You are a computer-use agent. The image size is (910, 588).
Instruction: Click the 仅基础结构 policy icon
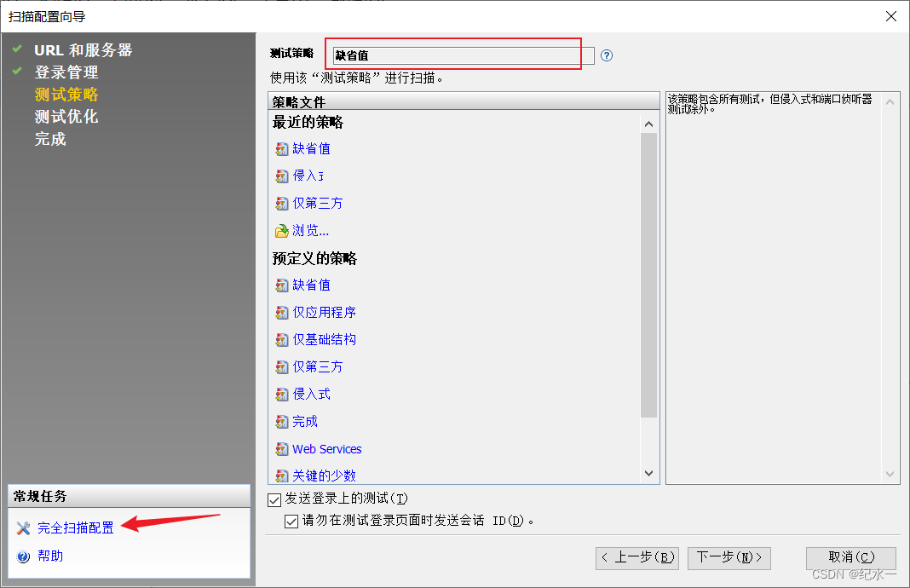click(282, 339)
